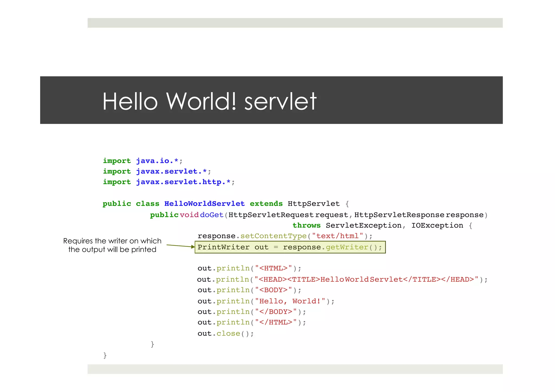Click the 'out.println("</BODY>");' line
Screen dimensions: 555x392
tap(252, 312)
